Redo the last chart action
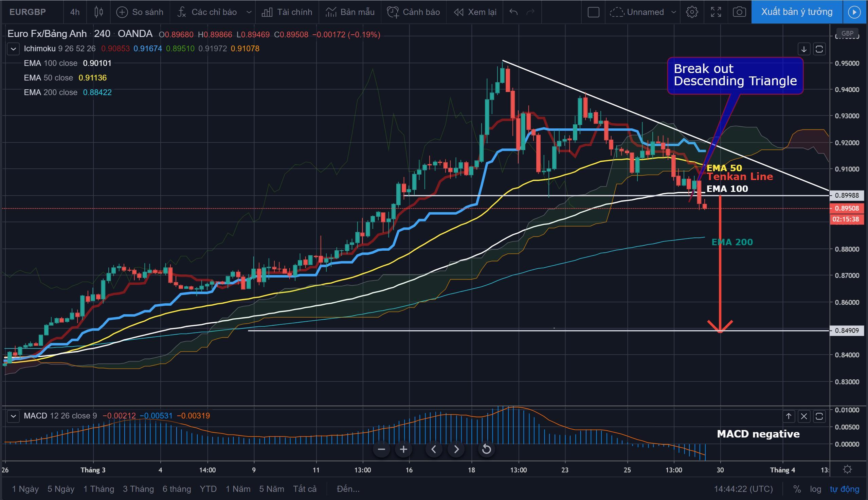868x500 pixels. [531, 12]
